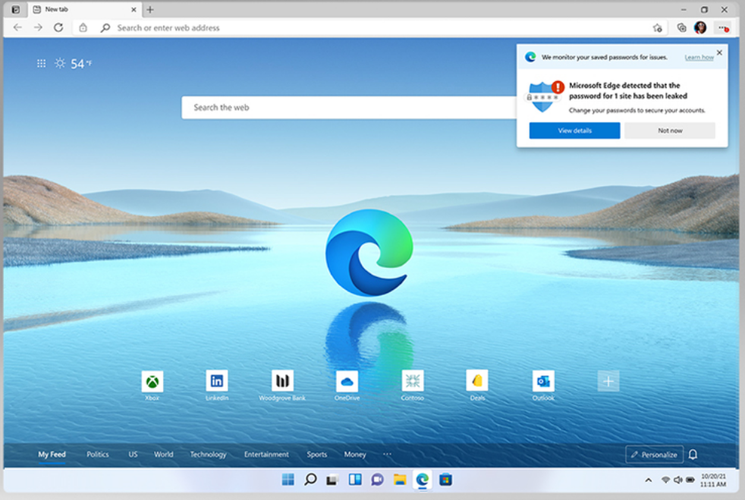Open File Explorer on the taskbar
The image size is (745, 500).
(x=400, y=480)
